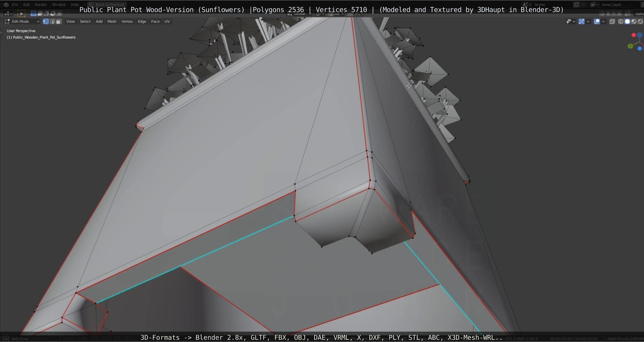
Task: Open the Mesh menu
Action: click(x=112, y=21)
